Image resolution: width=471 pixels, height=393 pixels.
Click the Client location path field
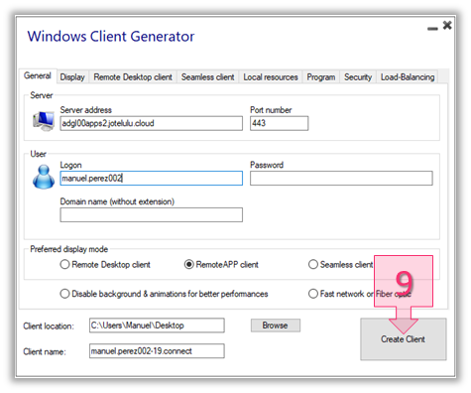click(157, 325)
